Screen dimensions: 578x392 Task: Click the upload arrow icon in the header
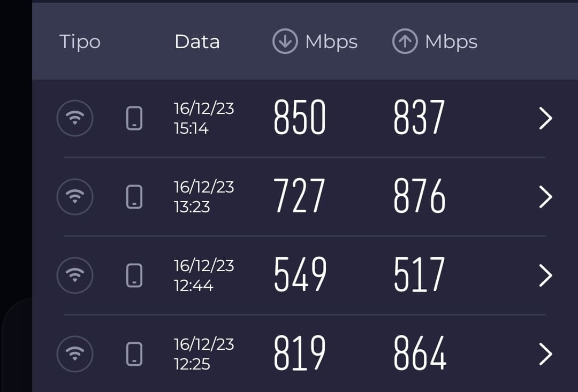point(405,41)
